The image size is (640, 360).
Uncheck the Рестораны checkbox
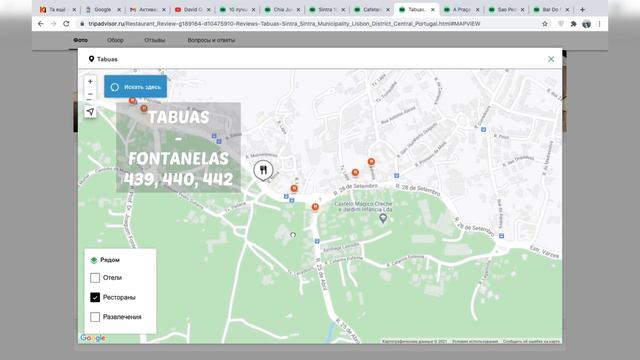click(95, 297)
